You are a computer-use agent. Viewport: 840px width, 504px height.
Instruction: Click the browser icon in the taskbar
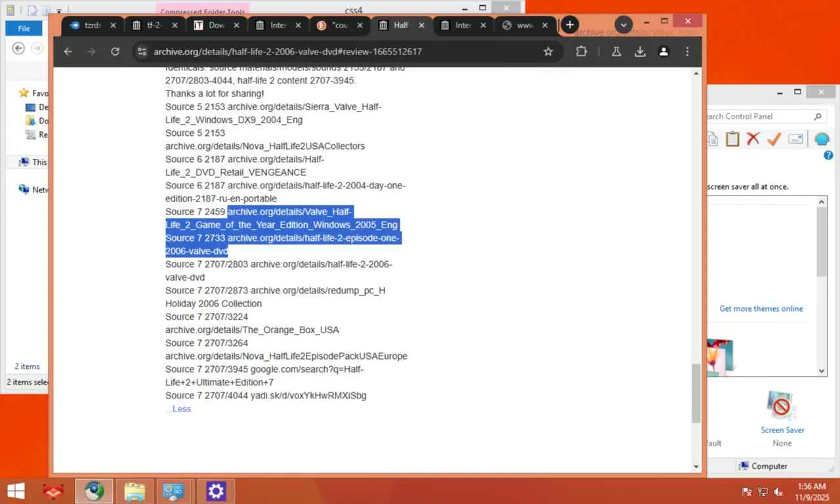point(94,491)
